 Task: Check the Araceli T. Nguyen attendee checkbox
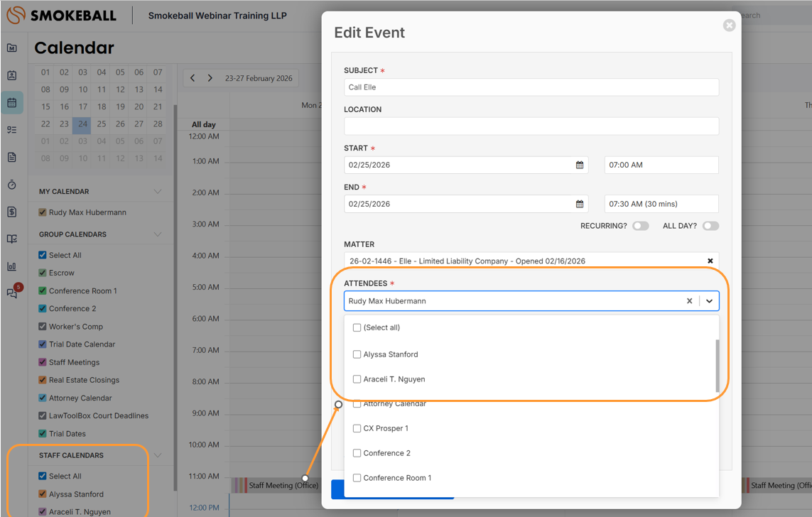click(x=357, y=379)
